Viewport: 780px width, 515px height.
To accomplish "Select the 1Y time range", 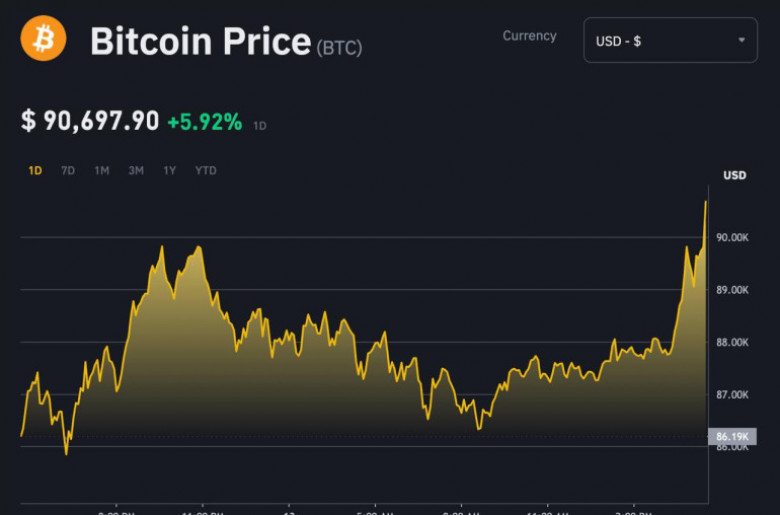I will pos(170,171).
